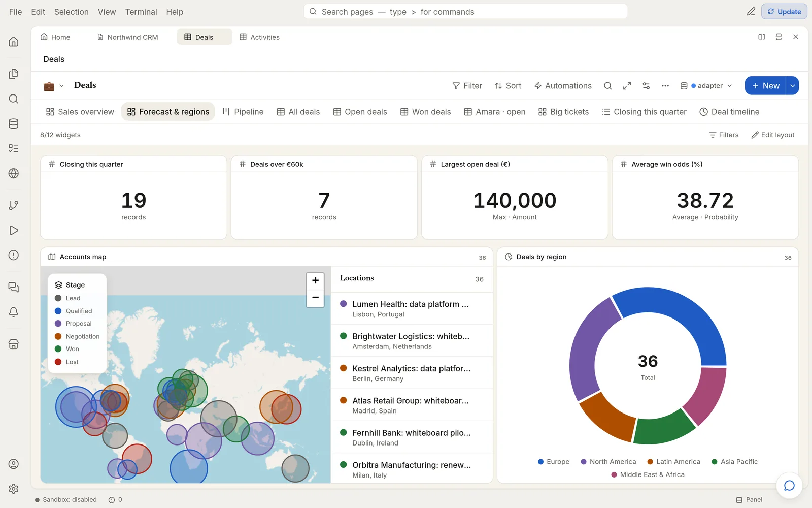This screenshot has width=812, height=508.
Task: Open the Terminal menu
Action: (x=141, y=12)
